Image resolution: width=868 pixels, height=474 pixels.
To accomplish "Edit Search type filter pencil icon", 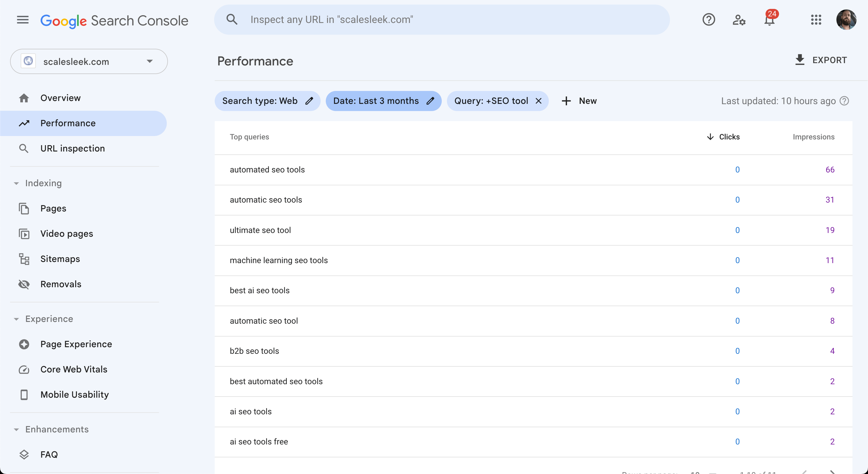I will tap(309, 101).
